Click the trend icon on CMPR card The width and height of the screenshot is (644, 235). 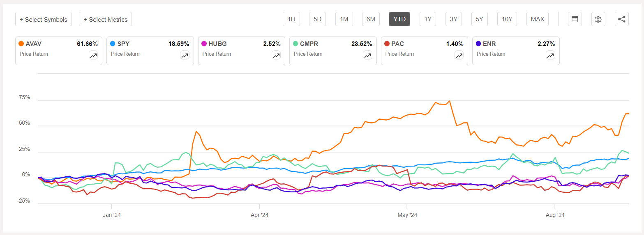click(367, 55)
